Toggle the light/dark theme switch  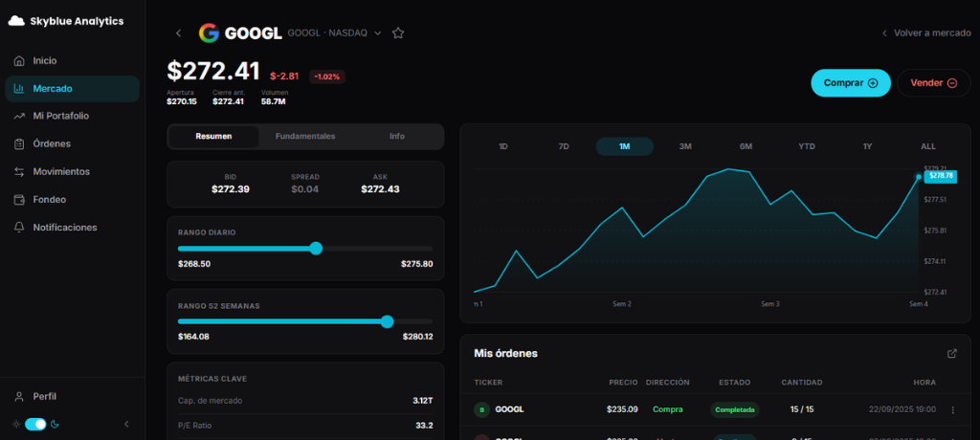click(x=35, y=425)
